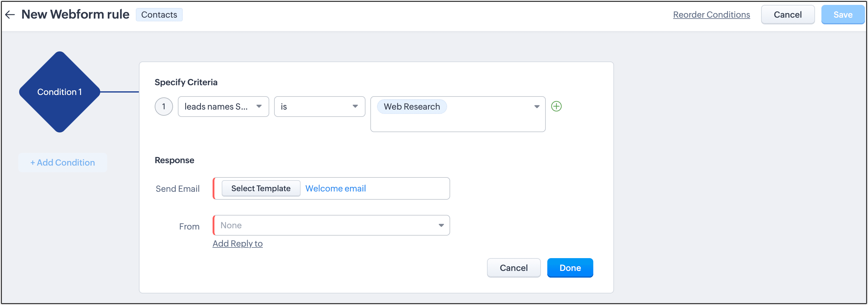
Task: Open the Welcome email template link
Action: 335,188
